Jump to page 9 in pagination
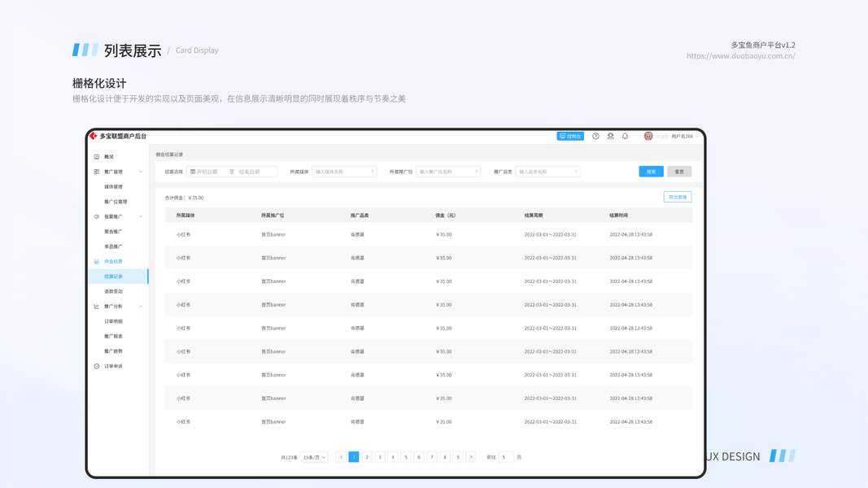Viewport: 868px width, 488px height. pyautogui.click(x=458, y=457)
